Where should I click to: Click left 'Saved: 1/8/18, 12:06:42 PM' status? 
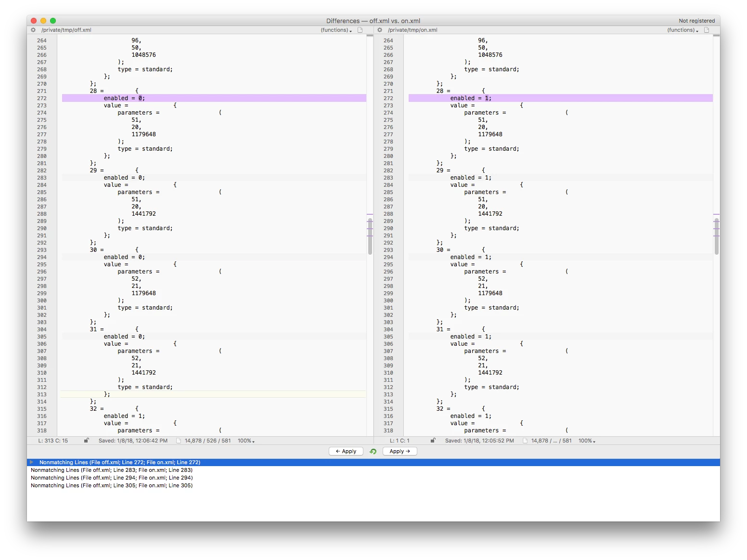pyautogui.click(x=133, y=441)
